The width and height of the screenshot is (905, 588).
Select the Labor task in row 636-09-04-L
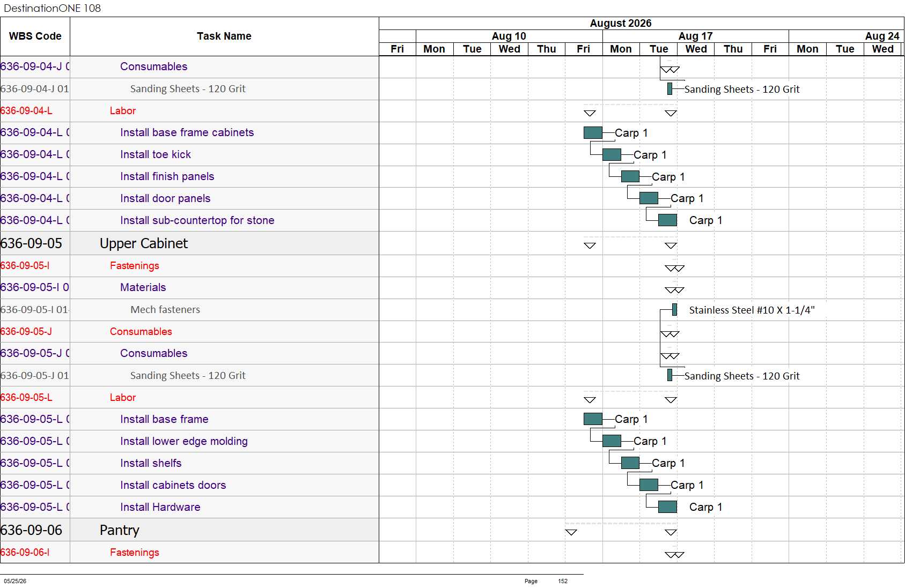[123, 110]
